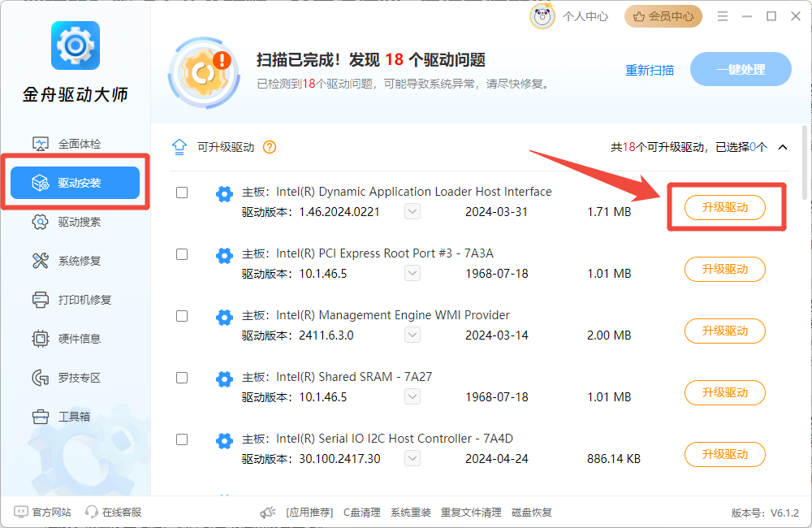Click 升级驱动 for Management Engine WMI Provider
812x528 pixels.
click(725, 331)
